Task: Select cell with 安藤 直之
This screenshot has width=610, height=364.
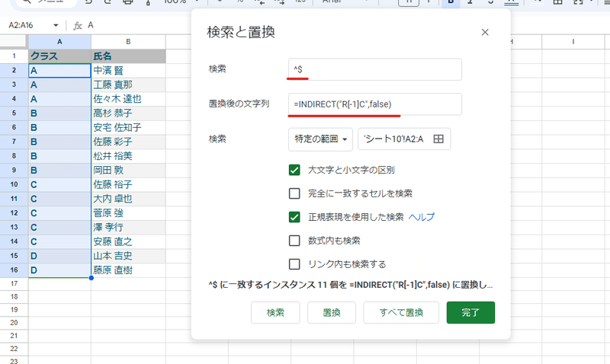Action: coord(128,241)
